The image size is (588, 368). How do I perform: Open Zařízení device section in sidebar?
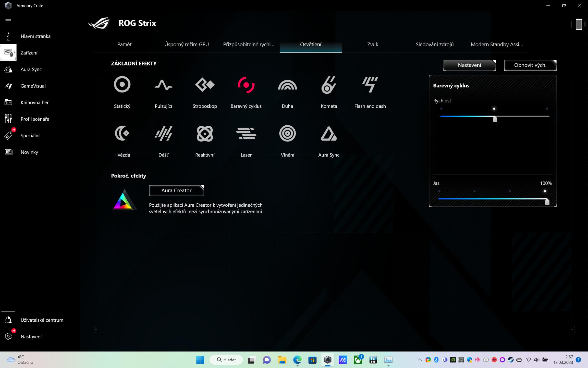pos(29,53)
